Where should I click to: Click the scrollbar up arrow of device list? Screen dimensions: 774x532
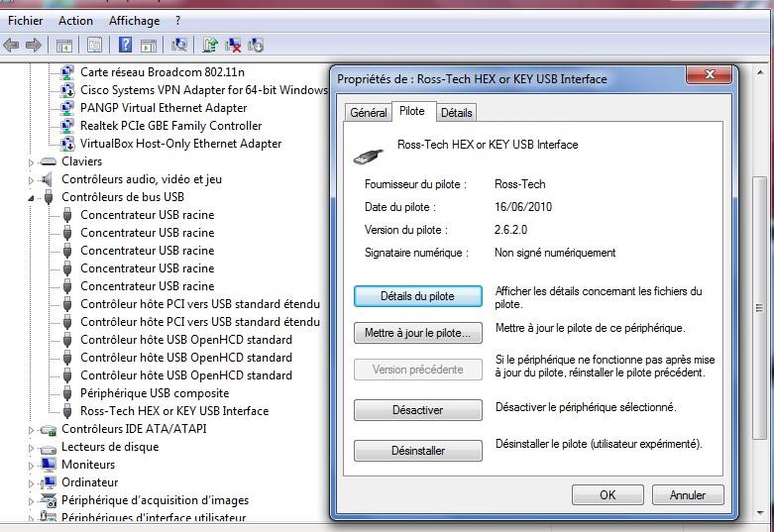760,72
